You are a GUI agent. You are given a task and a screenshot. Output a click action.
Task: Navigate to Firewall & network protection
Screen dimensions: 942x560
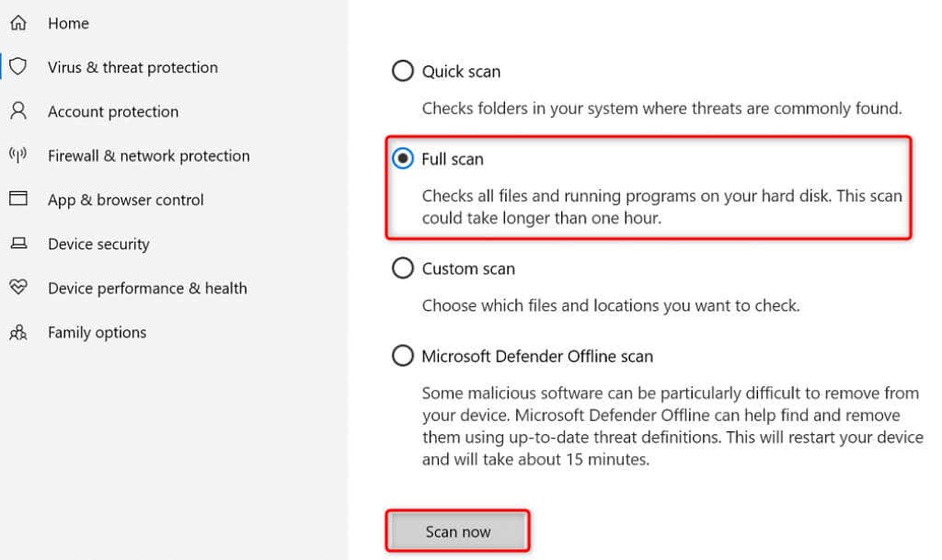pyautogui.click(x=148, y=155)
